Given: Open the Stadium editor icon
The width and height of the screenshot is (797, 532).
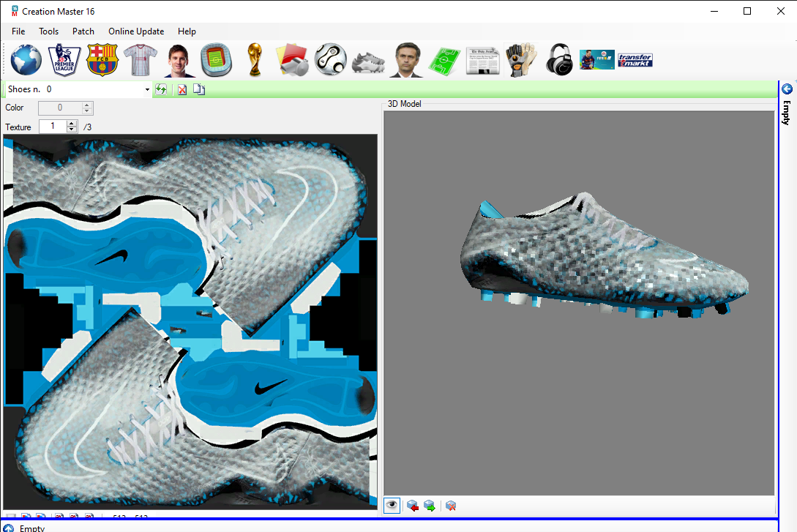Looking at the screenshot, I should pos(217,60).
